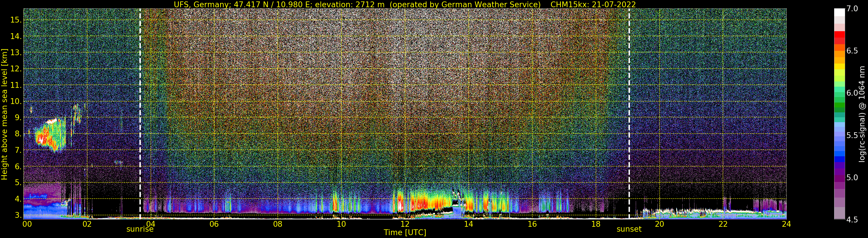The image size is (868, 238).
Task: Click the "24" time axis tick label
Action: pyautogui.click(x=786, y=224)
